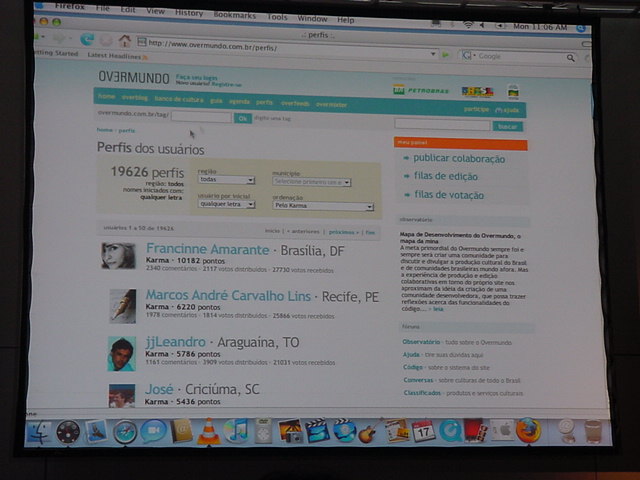Open QuickTime Player from the Dock
The height and width of the screenshot is (480, 640).
(450, 431)
